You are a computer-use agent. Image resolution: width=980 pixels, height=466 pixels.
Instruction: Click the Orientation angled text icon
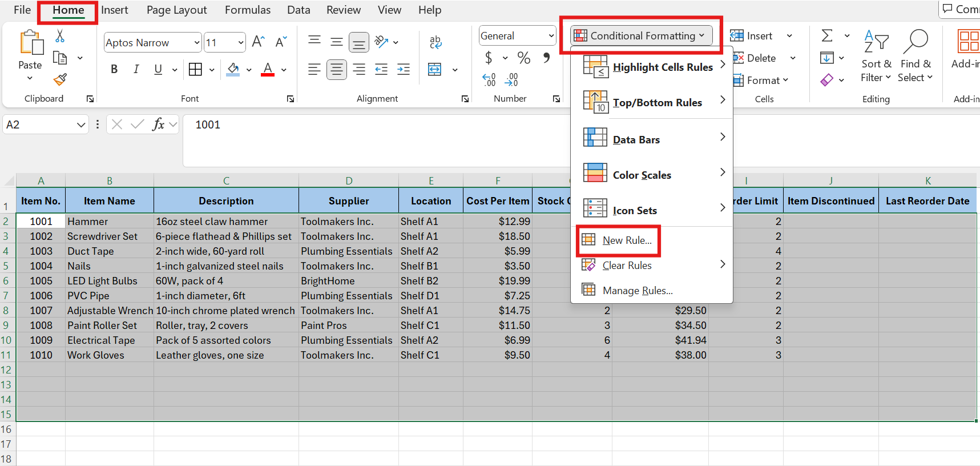point(381,42)
